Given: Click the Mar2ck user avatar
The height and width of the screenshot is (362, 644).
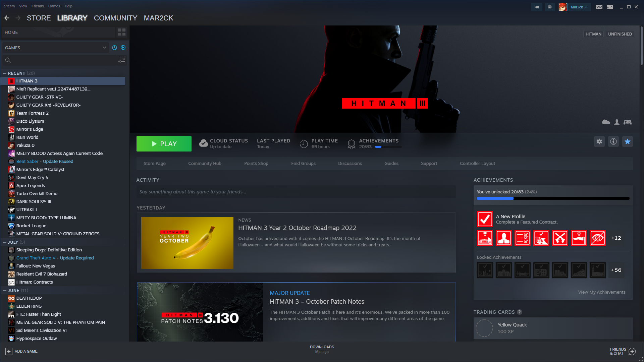Looking at the screenshot, I should (x=562, y=7).
